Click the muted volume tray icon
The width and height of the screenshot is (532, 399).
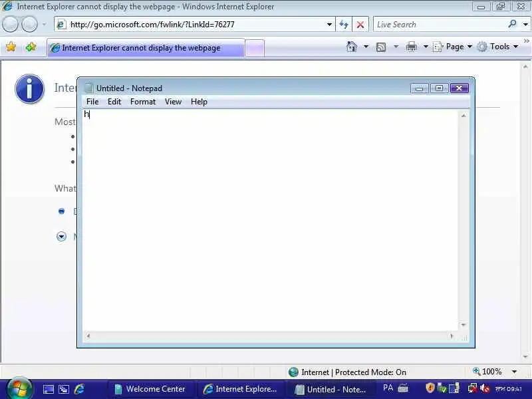(x=485, y=388)
